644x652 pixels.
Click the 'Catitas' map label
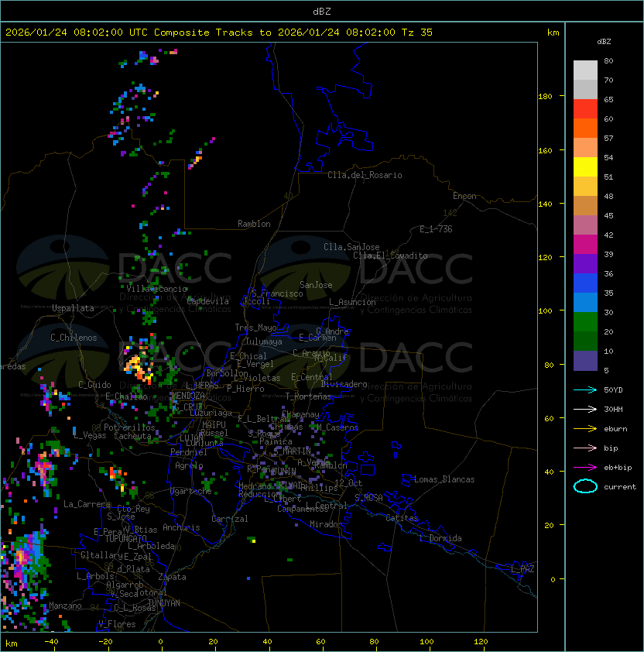pos(402,518)
